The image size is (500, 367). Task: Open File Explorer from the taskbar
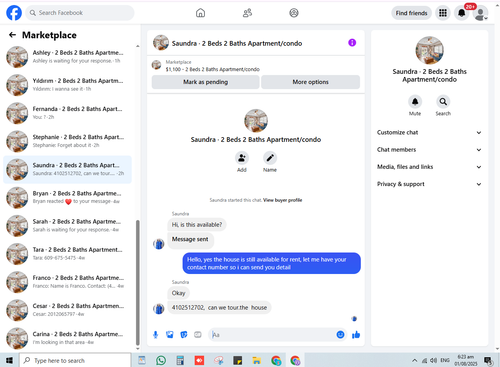click(257, 360)
